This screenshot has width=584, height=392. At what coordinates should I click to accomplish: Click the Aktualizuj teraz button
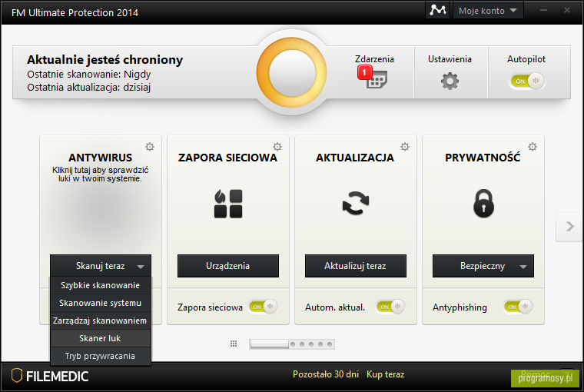point(355,266)
